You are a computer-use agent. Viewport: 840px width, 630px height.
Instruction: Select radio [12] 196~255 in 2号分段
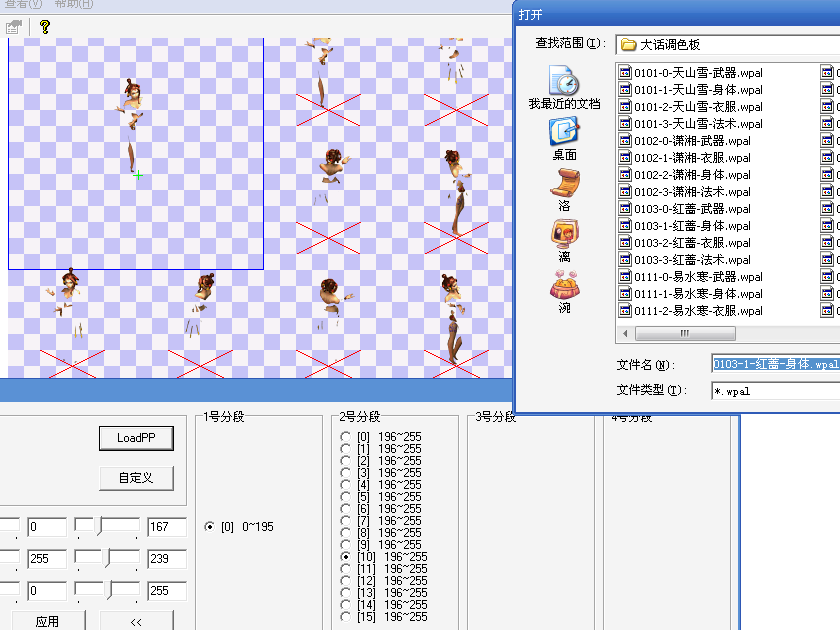coord(346,581)
